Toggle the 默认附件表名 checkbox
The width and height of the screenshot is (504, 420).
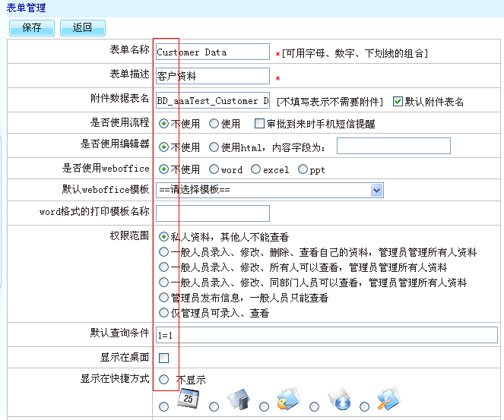click(x=398, y=102)
